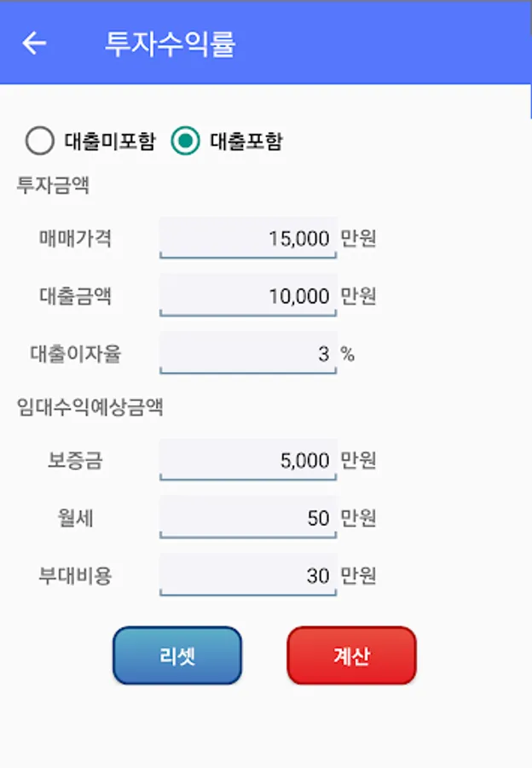Screen dimensions: 532x768
Task: Click the 투자금액 section heading
Action: [x=53, y=185]
